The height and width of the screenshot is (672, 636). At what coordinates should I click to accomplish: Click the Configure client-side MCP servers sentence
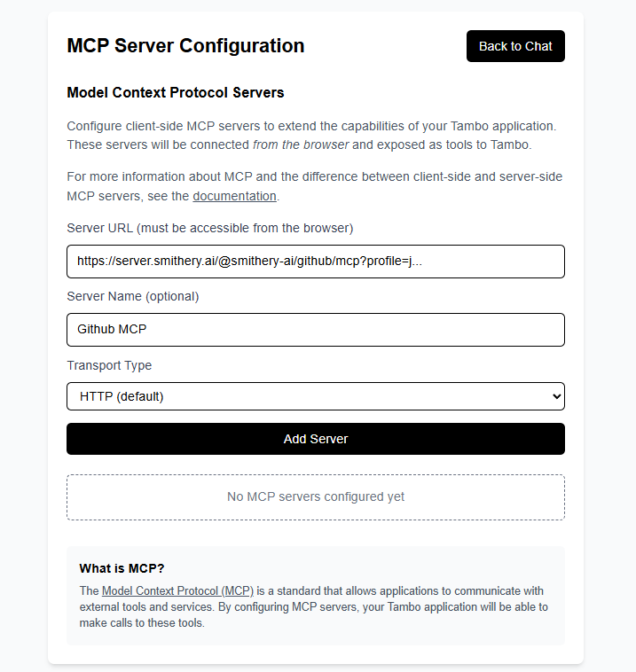[x=311, y=126]
